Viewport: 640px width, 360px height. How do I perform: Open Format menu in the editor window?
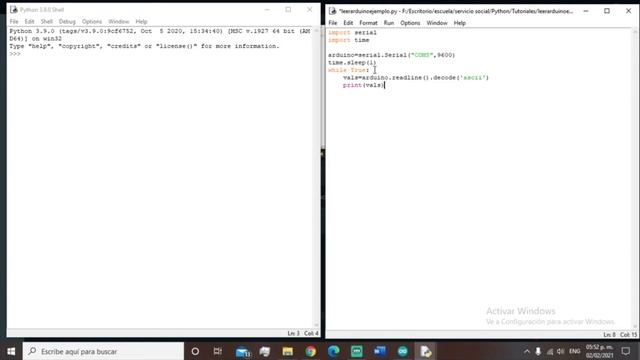pos(368,23)
